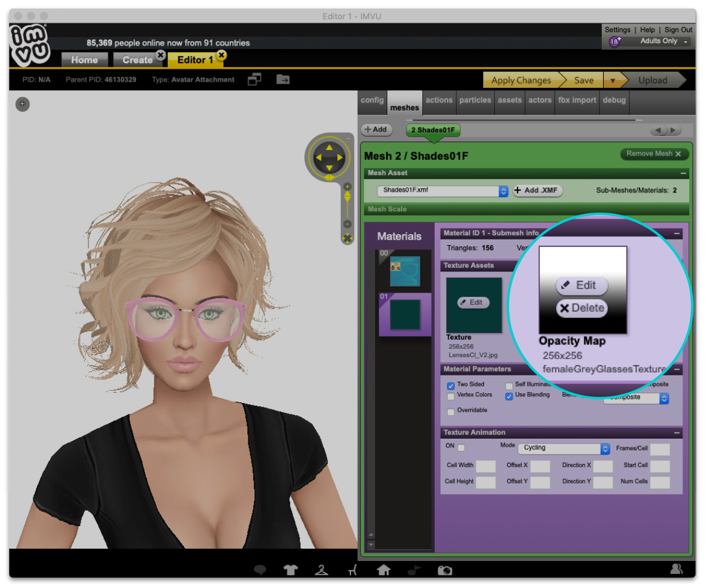Delete the Opacity Map
Screen dimensions: 707x588
click(582, 308)
